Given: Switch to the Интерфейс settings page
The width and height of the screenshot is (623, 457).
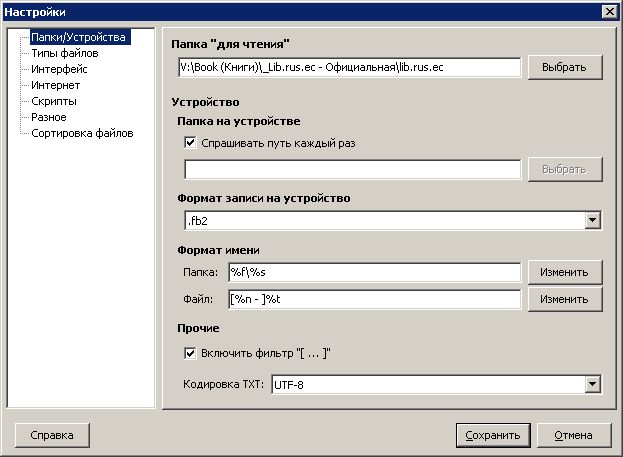Looking at the screenshot, I should point(59,70).
